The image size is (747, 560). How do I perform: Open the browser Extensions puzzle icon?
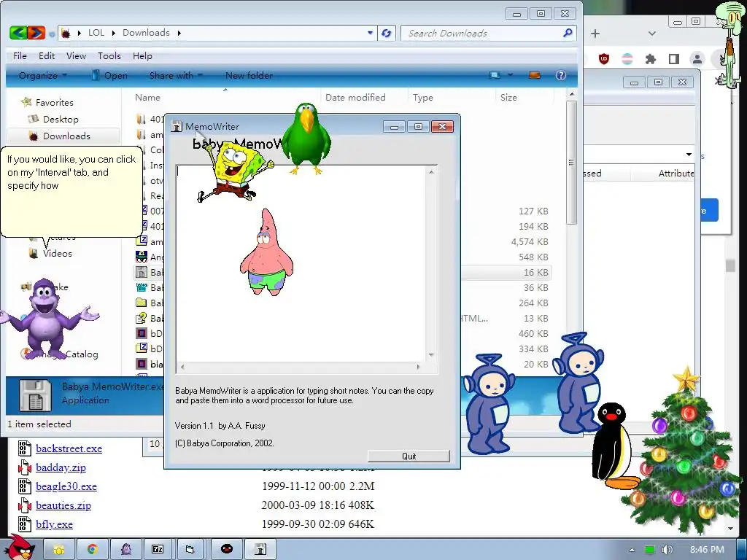click(x=650, y=59)
